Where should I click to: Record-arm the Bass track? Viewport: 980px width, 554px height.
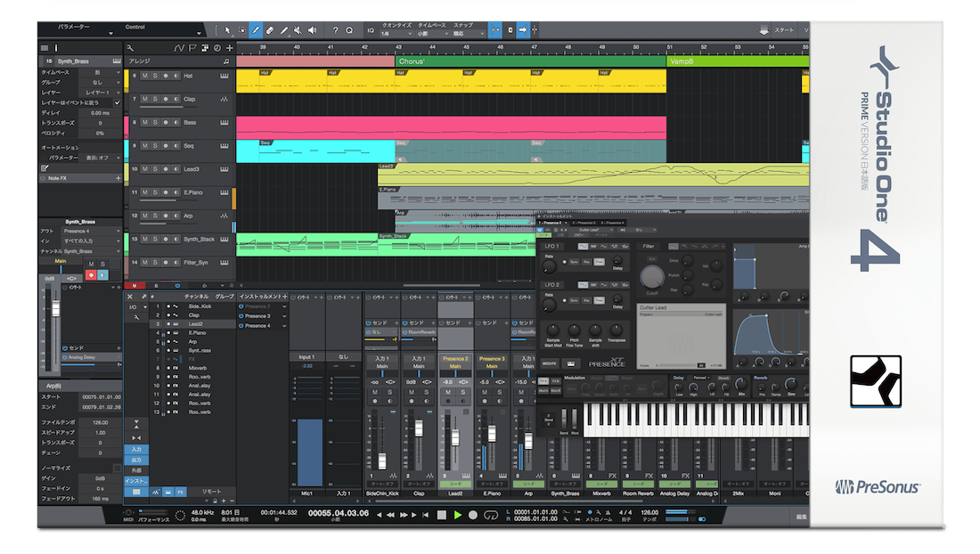point(166,122)
